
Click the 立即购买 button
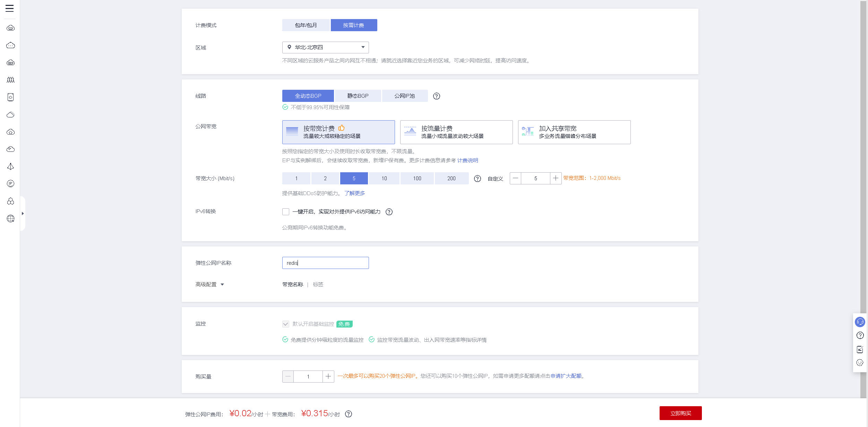pos(680,413)
